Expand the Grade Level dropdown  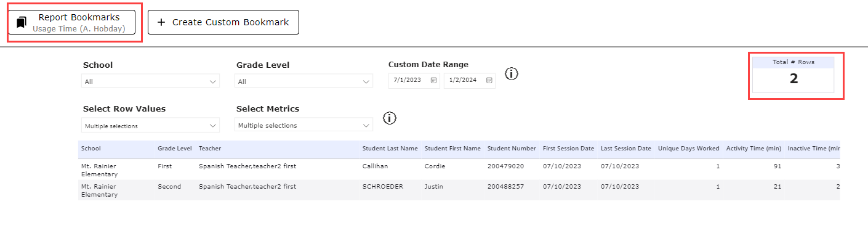[303, 81]
